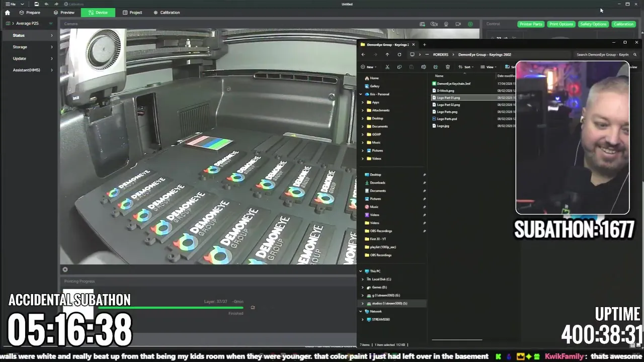Open the View dropdown
The image size is (644, 362).
coord(489,67)
